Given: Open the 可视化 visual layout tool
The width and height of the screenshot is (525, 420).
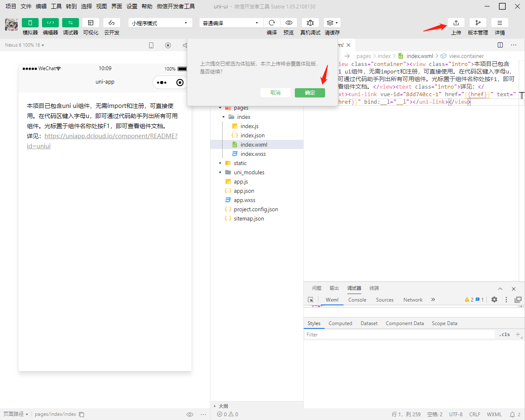Looking at the screenshot, I should click(x=91, y=23).
